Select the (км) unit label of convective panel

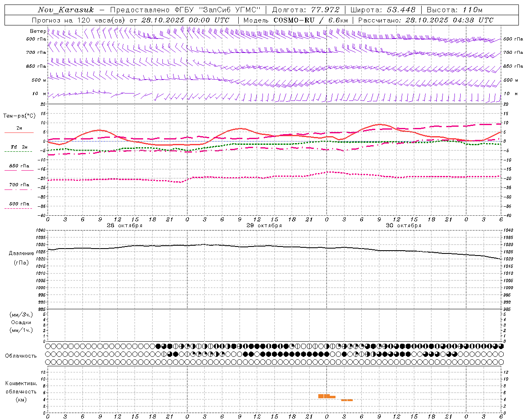coord(21,399)
